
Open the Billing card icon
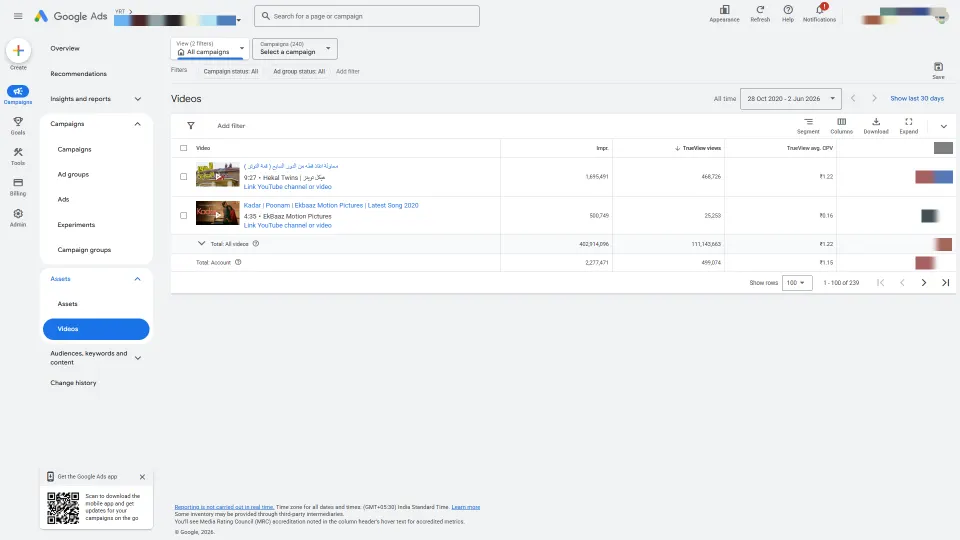coord(18,182)
